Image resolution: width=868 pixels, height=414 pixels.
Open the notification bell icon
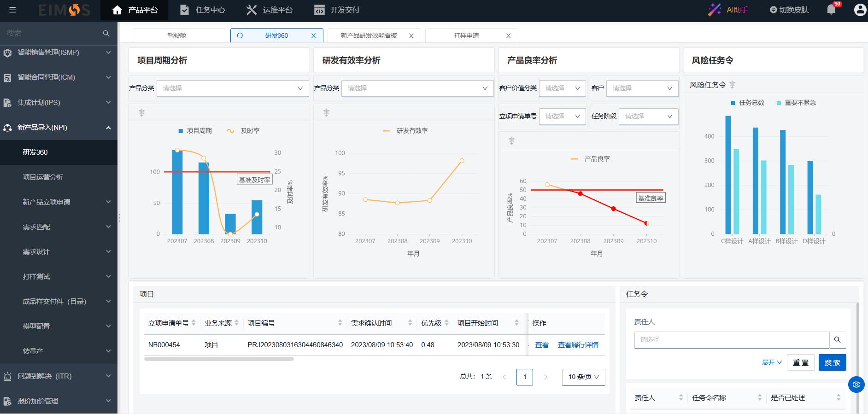(x=831, y=10)
